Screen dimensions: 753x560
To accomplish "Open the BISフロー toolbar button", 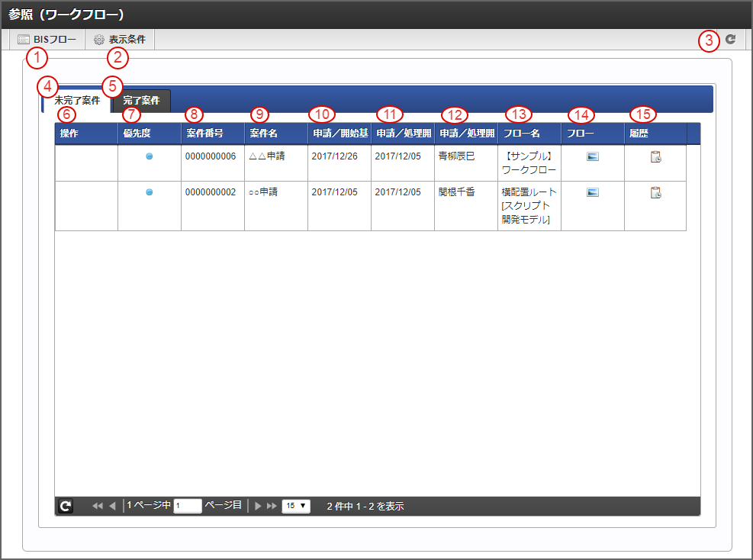I will point(47,40).
